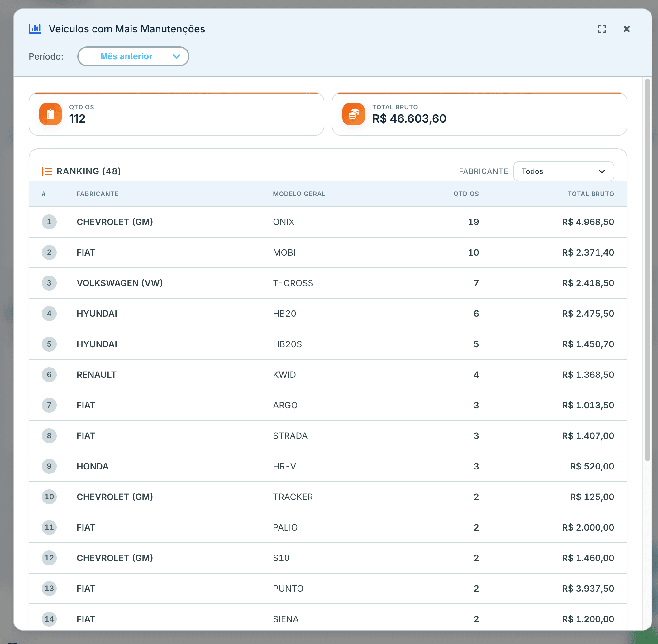Click the MODELO GERAL column header

click(x=299, y=194)
